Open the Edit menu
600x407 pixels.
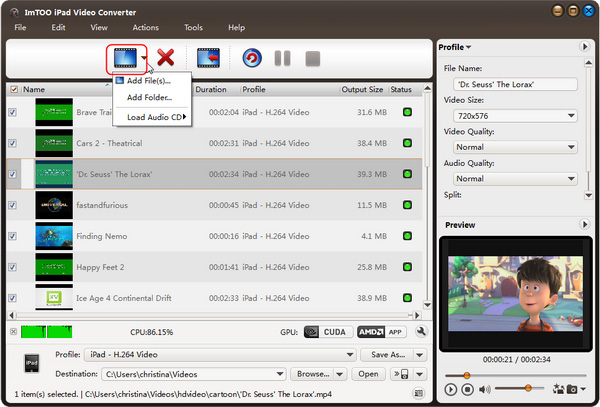coord(58,28)
